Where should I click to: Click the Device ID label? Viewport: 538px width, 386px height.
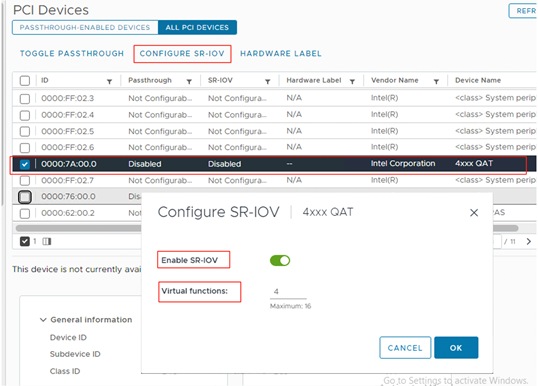(68, 338)
